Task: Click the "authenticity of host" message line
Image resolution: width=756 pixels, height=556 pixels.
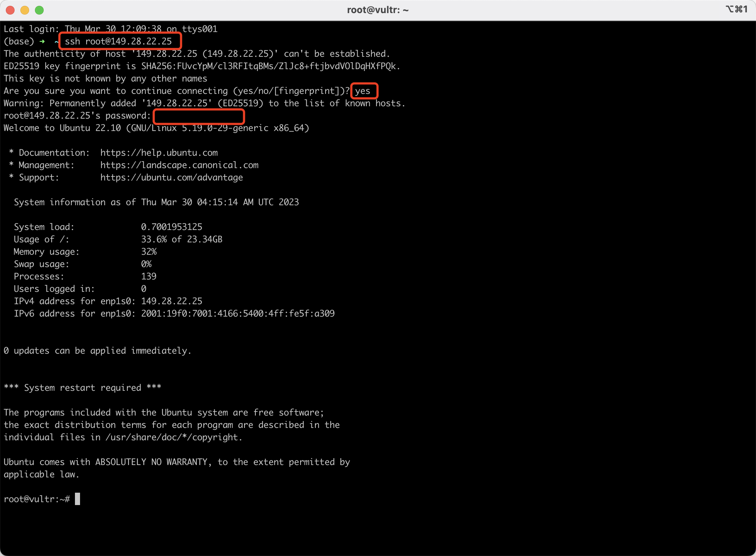Action: click(197, 54)
